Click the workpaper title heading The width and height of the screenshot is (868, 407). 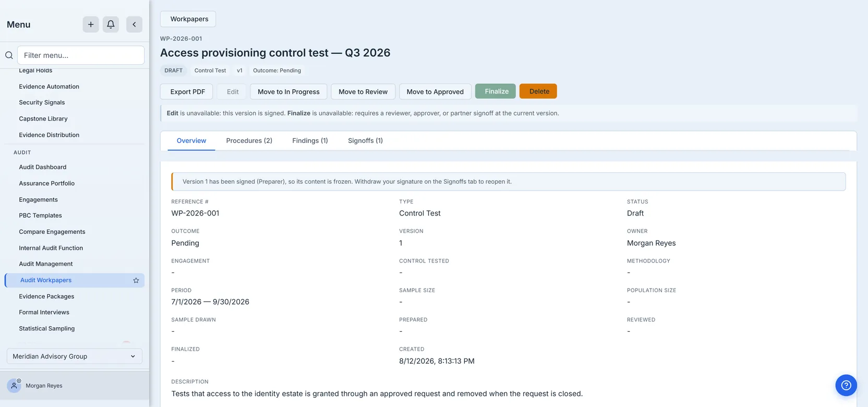[275, 53]
